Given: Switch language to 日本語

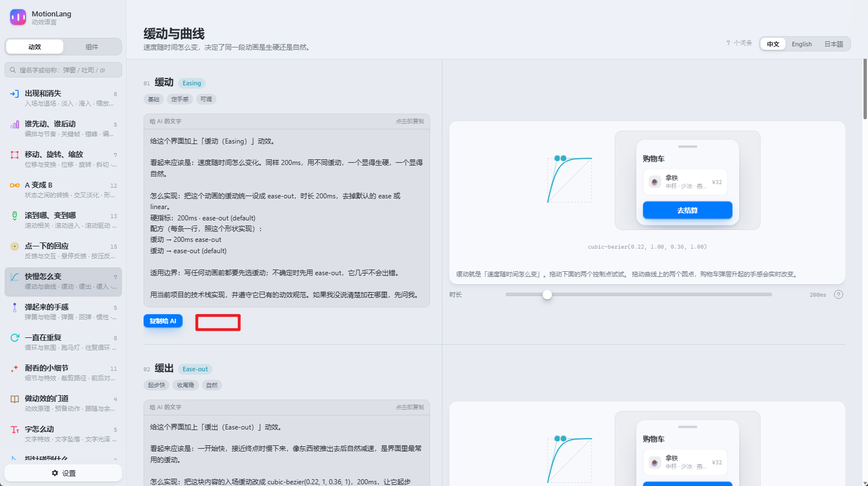Looking at the screenshot, I should click(834, 44).
